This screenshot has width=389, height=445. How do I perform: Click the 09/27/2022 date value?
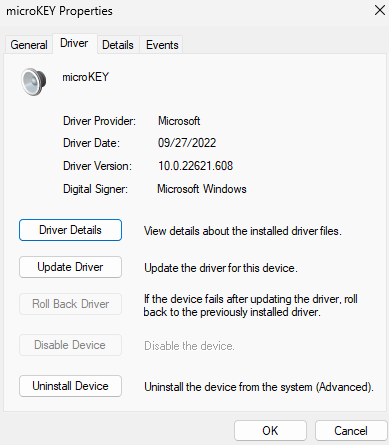tap(187, 143)
